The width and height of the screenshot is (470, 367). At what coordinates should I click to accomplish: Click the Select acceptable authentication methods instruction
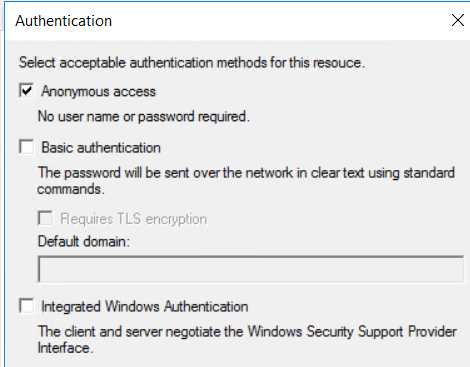click(192, 63)
